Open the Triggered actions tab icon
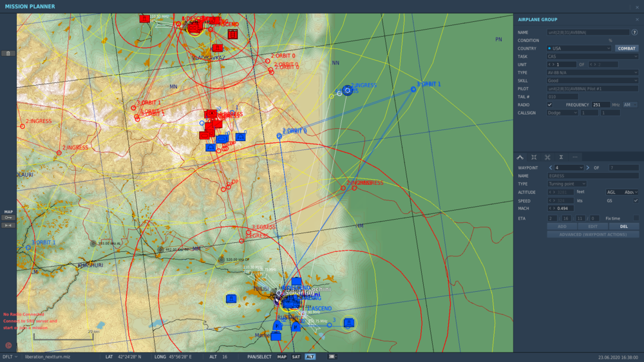Image resolution: width=644 pixels, height=362 pixels. [x=547, y=157]
